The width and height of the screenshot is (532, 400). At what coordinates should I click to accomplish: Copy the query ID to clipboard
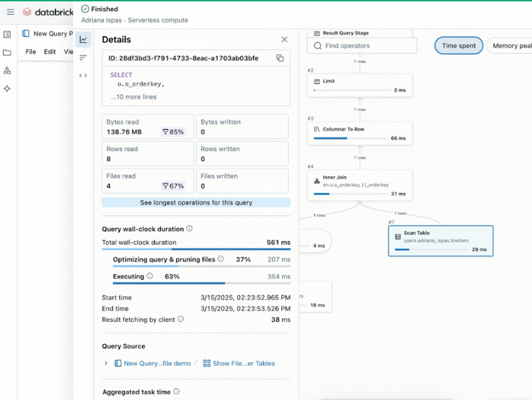click(280, 58)
